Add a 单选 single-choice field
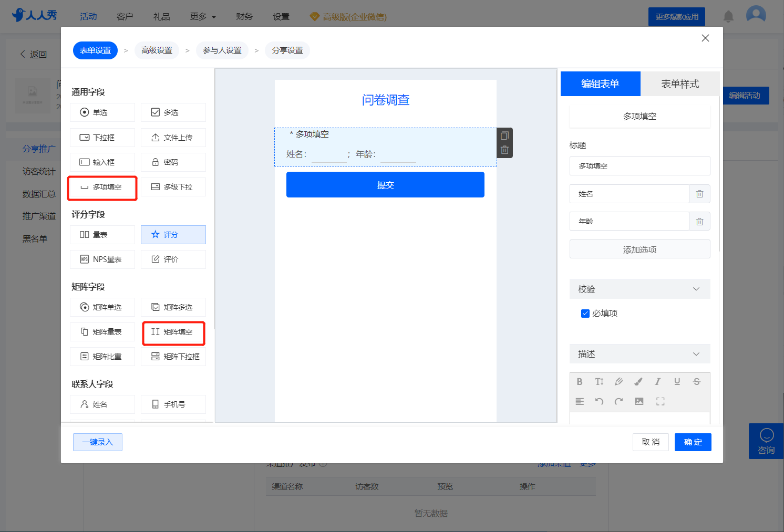Screen dimensions: 784x532 click(x=102, y=112)
